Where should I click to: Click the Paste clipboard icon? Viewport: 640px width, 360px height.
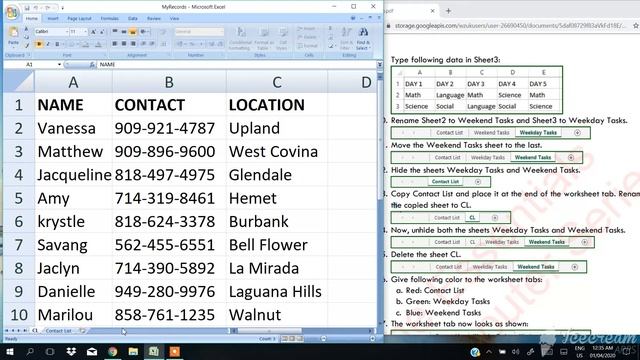[13, 33]
